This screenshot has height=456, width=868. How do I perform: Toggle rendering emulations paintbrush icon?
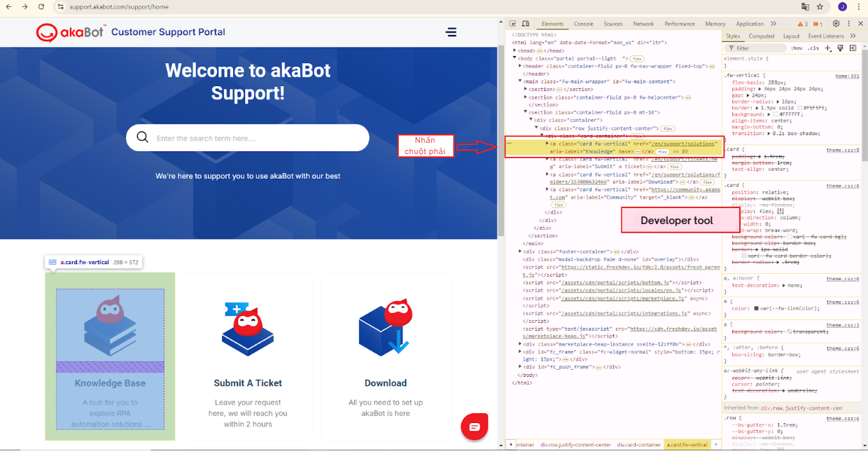click(840, 48)
